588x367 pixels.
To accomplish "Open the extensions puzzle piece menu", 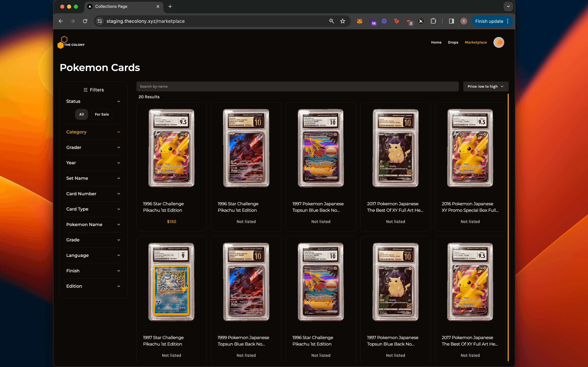I will pyautogui.click(x=433, y=21).
